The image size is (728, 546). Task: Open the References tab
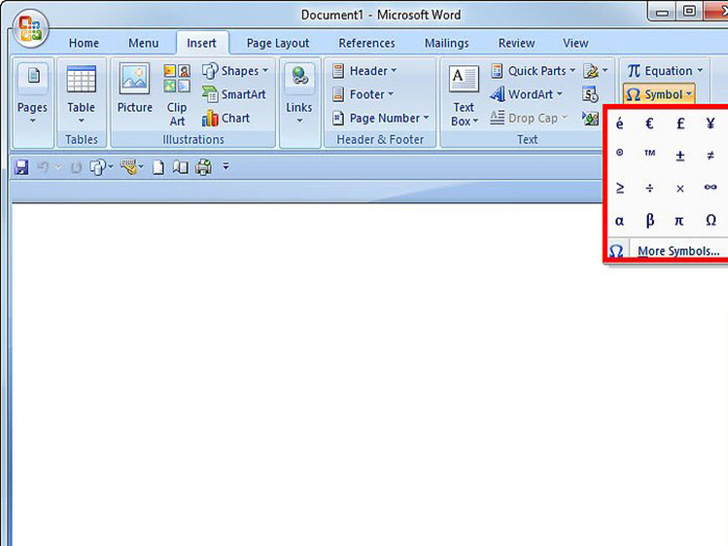[367, 43]
